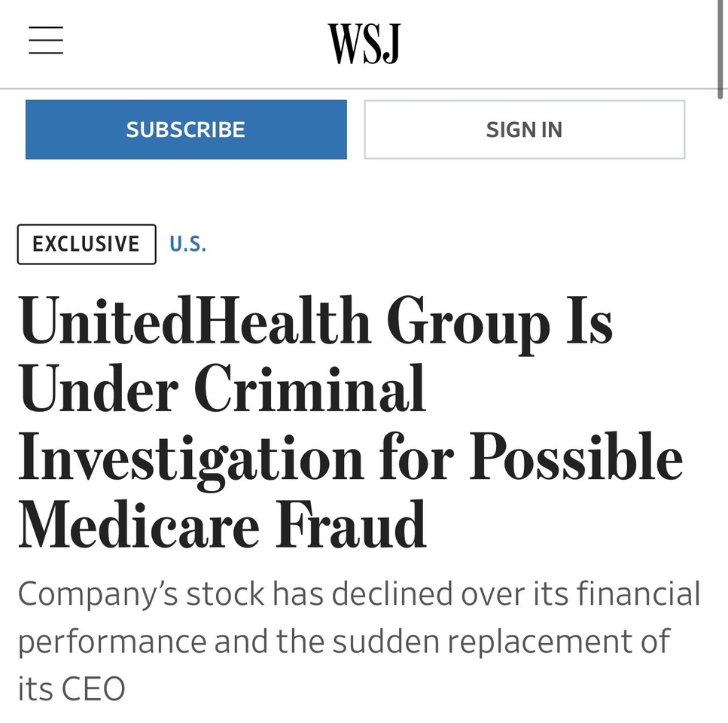Click "Under Criminal" headline line
728x723 pixels.
tap(222, 388)
